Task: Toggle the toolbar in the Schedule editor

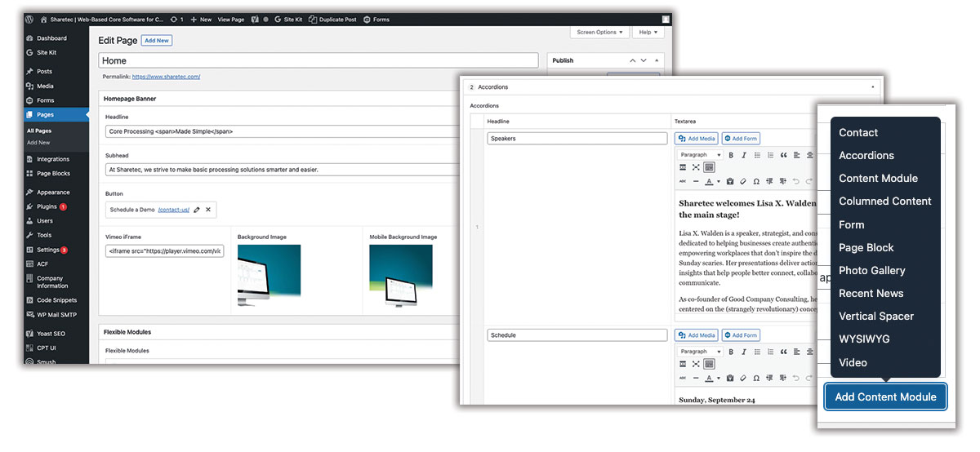Action: (709, 364)
